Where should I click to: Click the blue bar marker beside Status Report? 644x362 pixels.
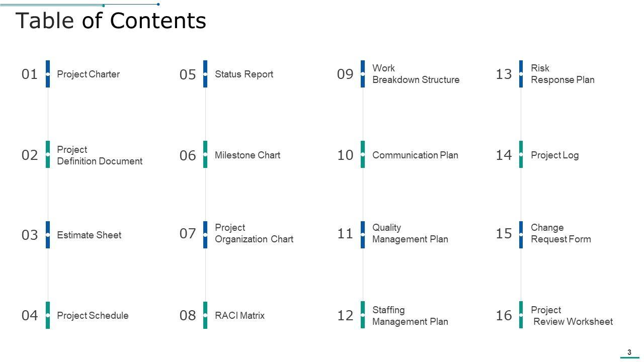coord(205,74)
